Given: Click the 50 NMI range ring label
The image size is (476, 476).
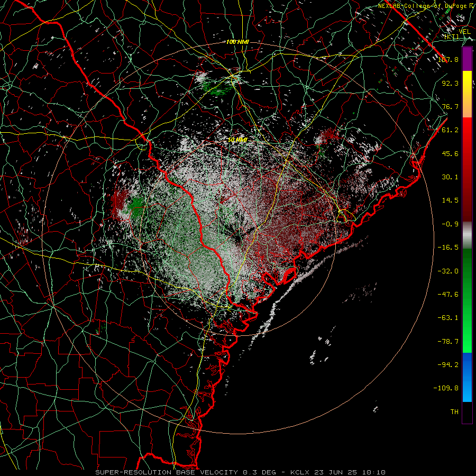Looking at the screenshot, I should (237, 140).
